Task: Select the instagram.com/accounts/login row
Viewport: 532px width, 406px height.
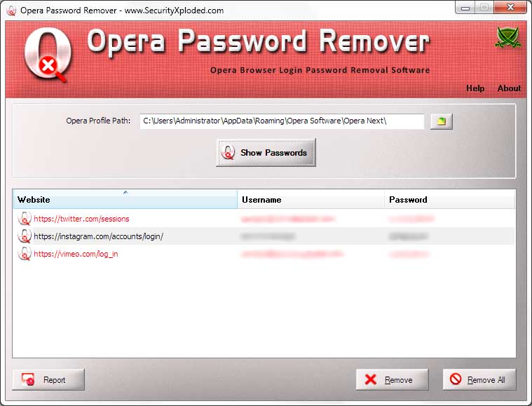Action: 98,236
